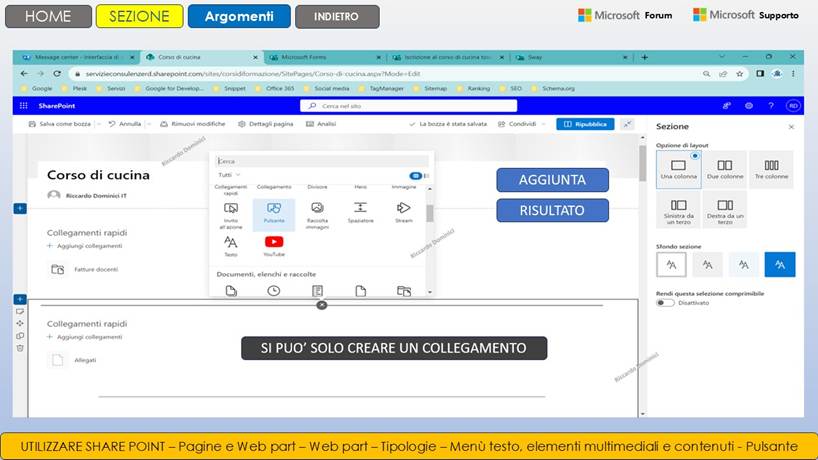The image size is (818, 460).
Task: Select Due colonne layout option
Action: click(725, 169)
